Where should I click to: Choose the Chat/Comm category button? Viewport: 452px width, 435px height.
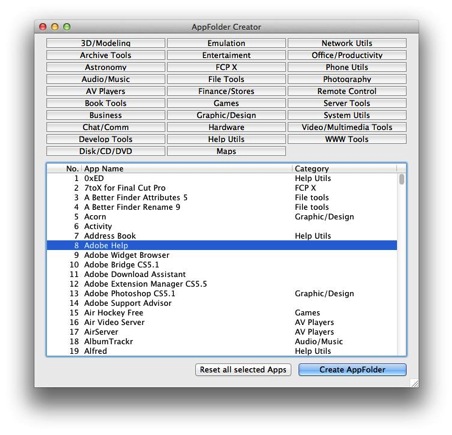pyautogui.click(x=106, y=127)
